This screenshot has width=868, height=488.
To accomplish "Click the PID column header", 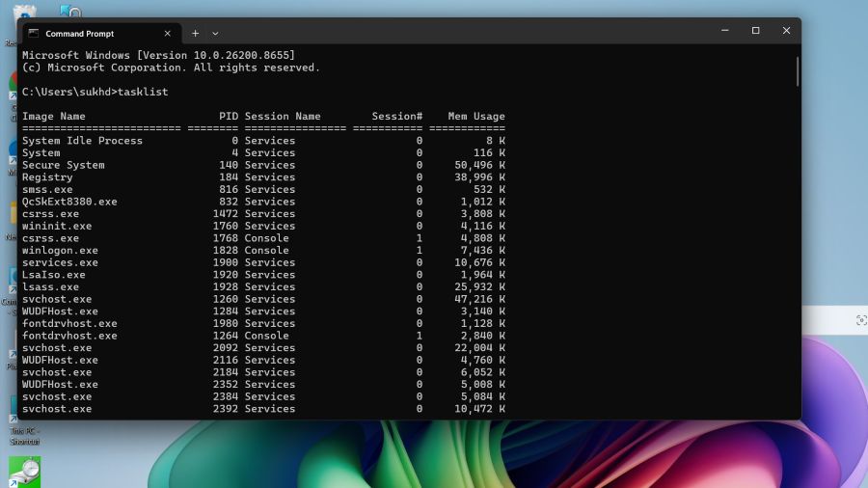I will tap(228, 116).
